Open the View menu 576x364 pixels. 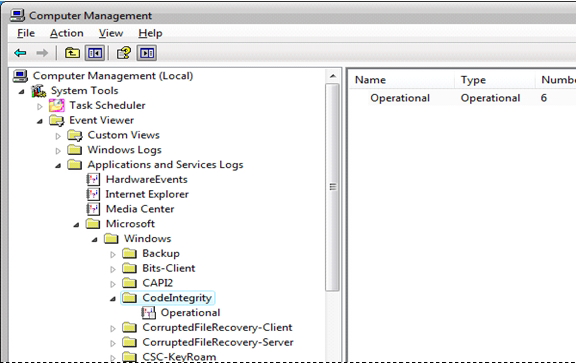[x=111, y=33]
